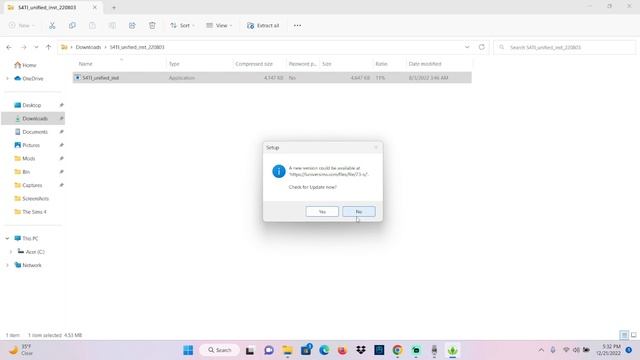Go forward with the right arrow

pos(24,47)
